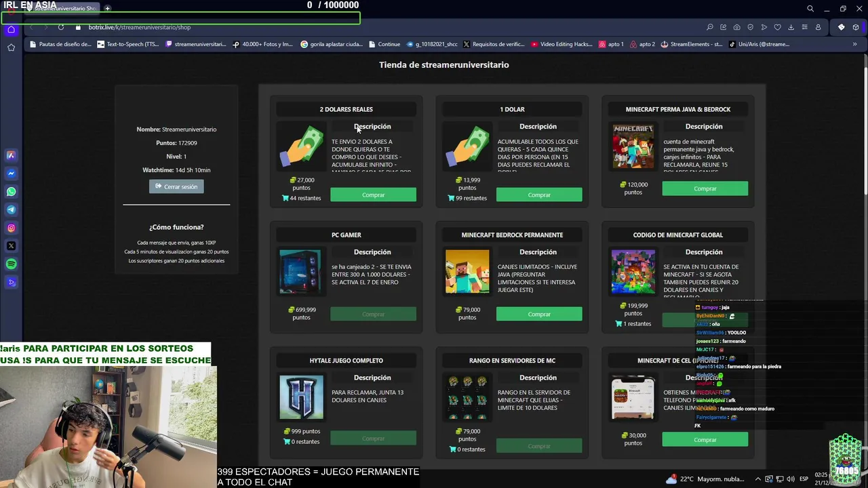868x488 pixels.
Task: Switch the ESP keyboard language indicator
Action: click(x=804, y=479)
